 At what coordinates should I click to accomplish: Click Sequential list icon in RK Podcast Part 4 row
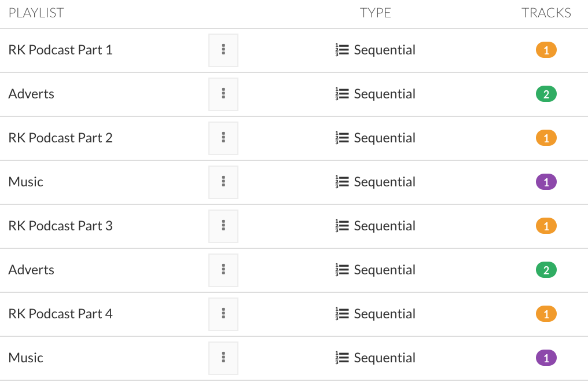(341, 314)
